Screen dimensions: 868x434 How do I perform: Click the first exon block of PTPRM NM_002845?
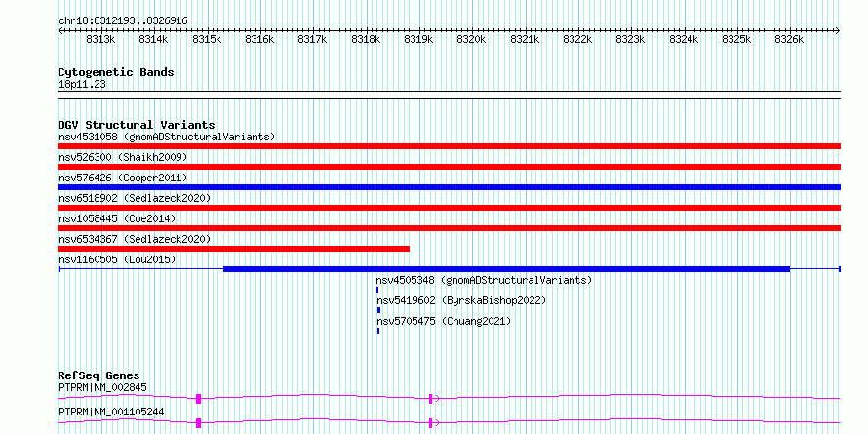[x=198, y=399]
